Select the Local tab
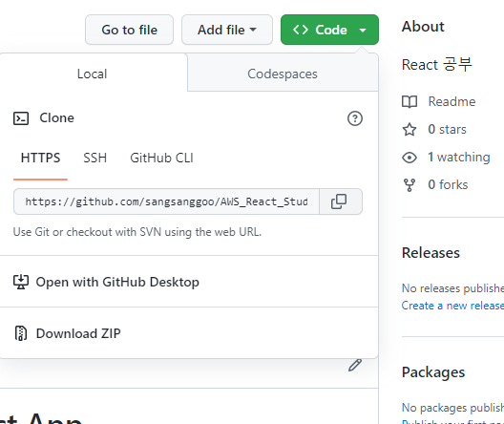The width and height of the screenshot is (504, 424). 93,74
